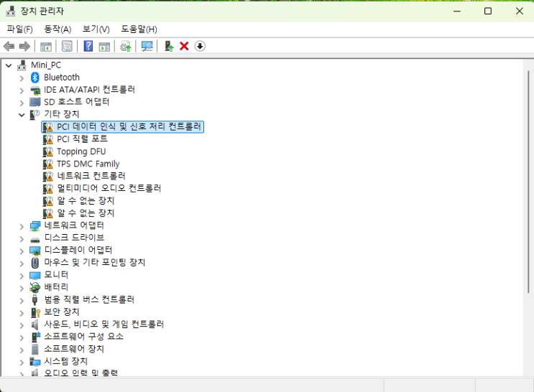Toggle the console tree pane icon
Screen dimensions: 534x392
tap(45, 46)
